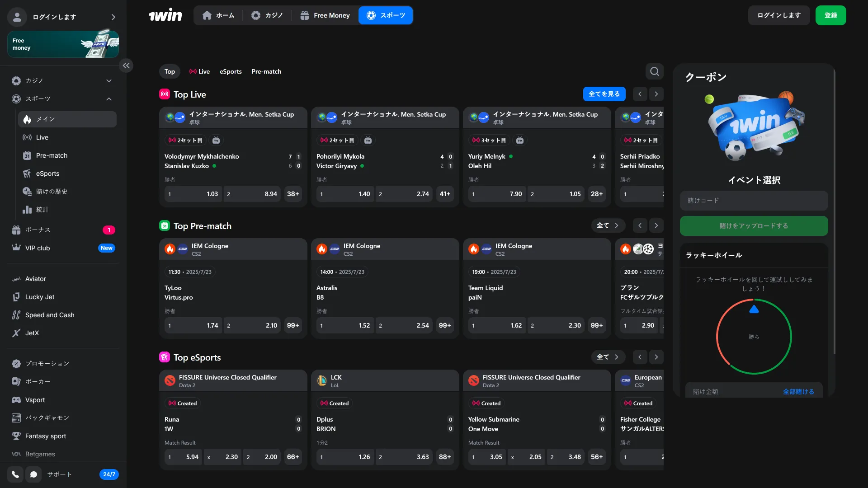Click the green 登録 register button
Image resolution: width=868 pixels, height=488 pixels.
[x=830, y=15]
